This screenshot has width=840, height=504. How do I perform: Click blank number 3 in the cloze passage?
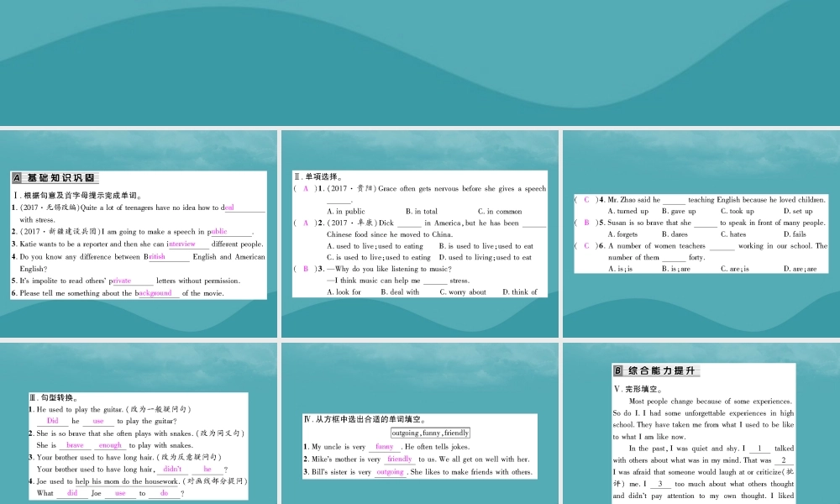pyautogui.click(x=660, y=484)
